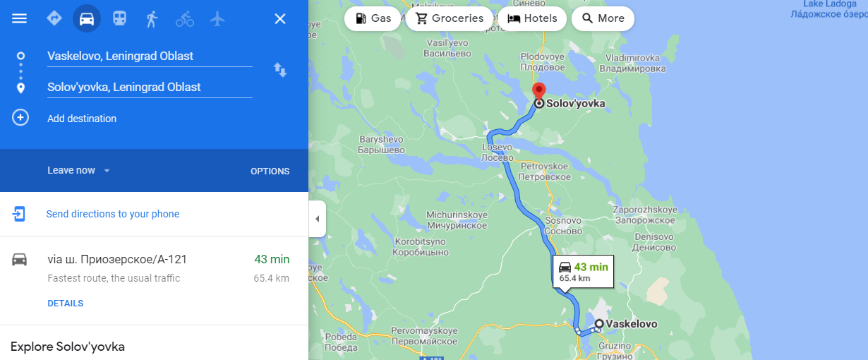The height and width of the screenshot is (360, 868).
Task: Expand route OPTIONS
Action: 270,171
